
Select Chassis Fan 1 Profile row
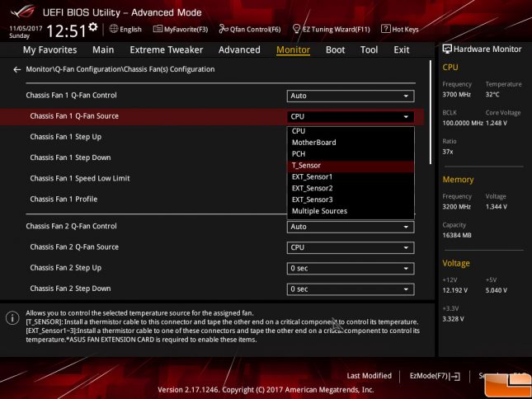[x=144, y=199]
